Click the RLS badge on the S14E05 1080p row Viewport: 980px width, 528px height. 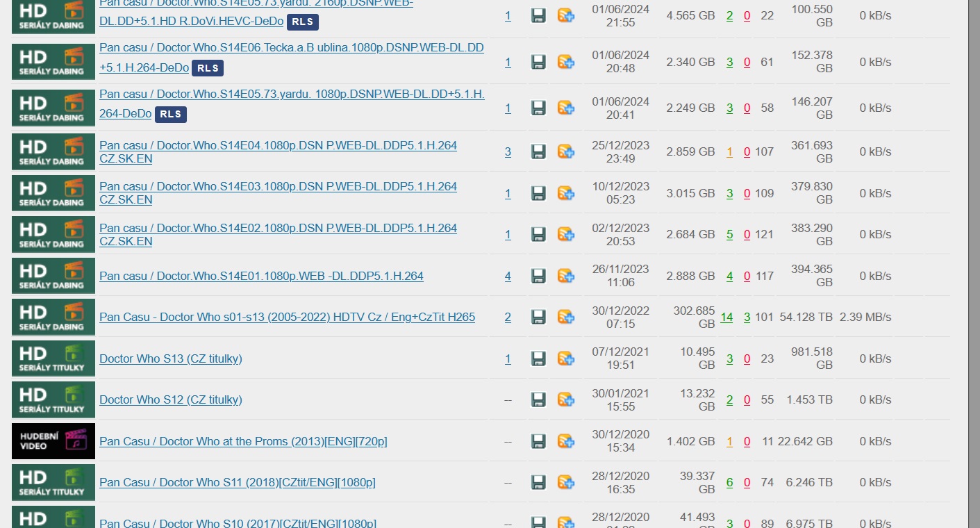[x=171, y=114]
